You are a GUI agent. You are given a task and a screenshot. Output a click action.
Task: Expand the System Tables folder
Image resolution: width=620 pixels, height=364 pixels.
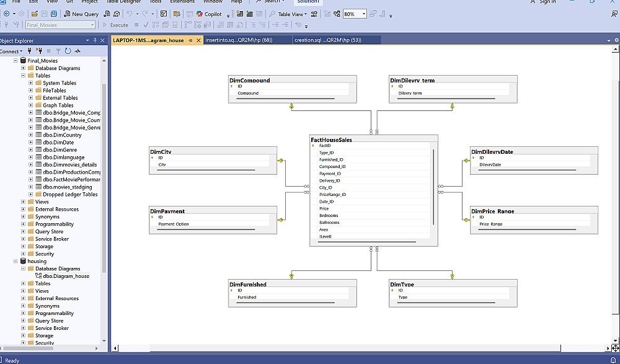pyautogui.click(x=31, y=83)
